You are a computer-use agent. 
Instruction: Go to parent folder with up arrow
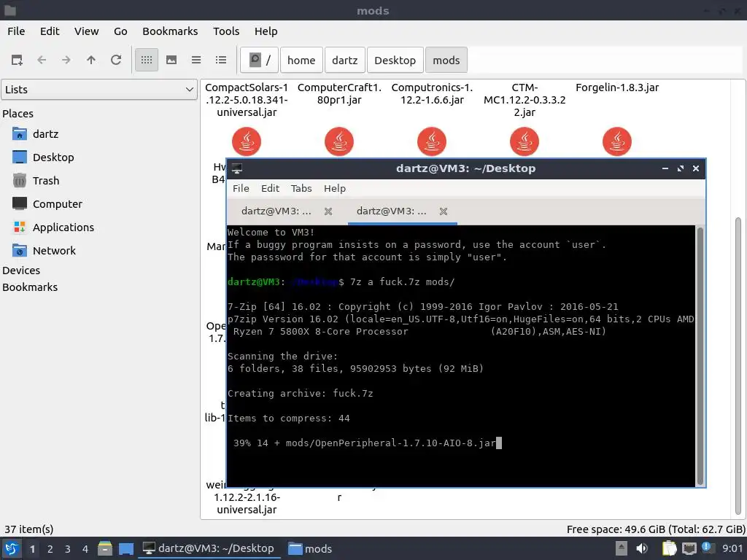click(91, 60)
